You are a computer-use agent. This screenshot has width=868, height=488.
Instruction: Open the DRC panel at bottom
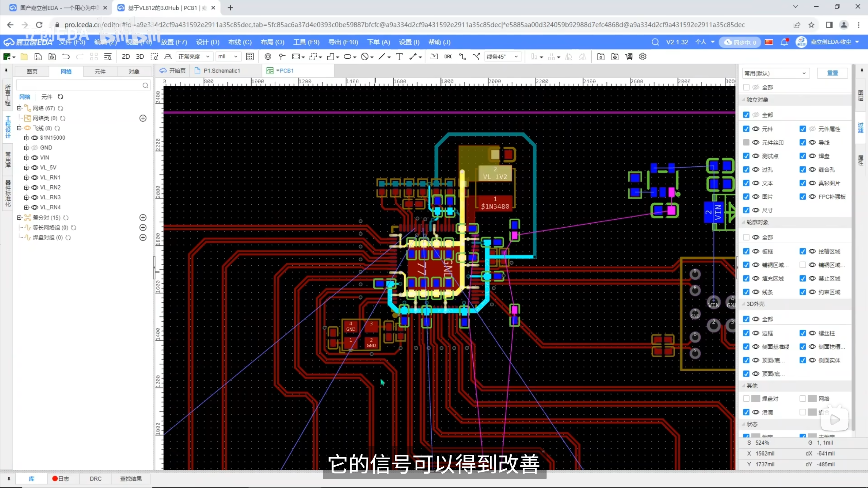click(95, 479)
